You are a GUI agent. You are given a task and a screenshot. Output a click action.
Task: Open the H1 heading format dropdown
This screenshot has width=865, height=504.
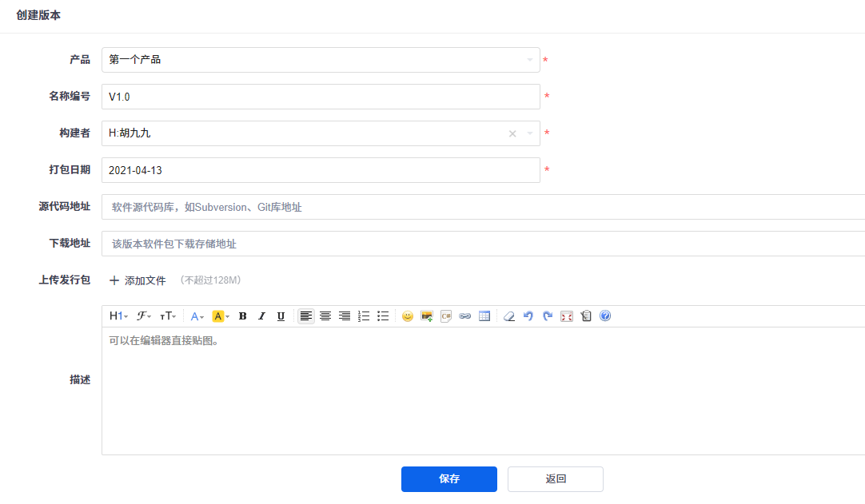point(118,316)
